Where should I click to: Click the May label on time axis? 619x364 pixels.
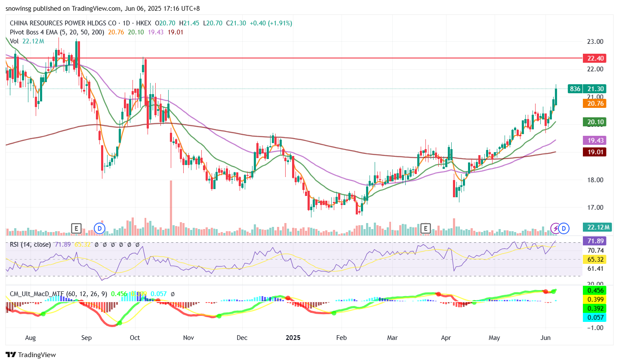[495, 338]
